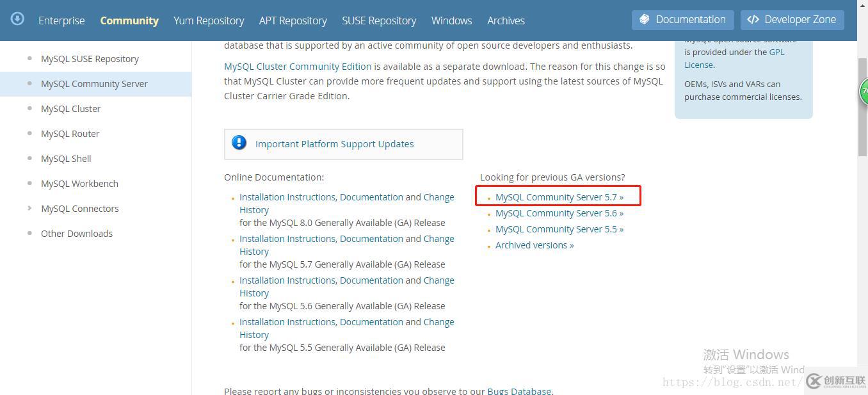Switch to Yum Repository tab
This screenshot has height=395, width=868.
pyautogui.click(x=209, y=20)
